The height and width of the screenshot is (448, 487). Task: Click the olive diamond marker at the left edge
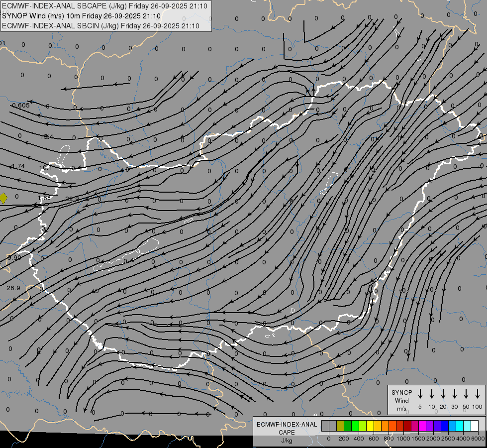coord(3,198)
